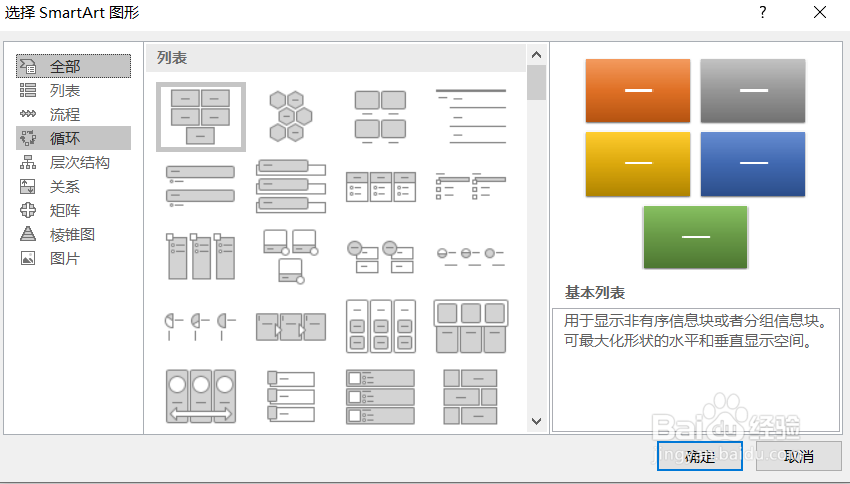Select the 矩阵 category
850x484 pixels.
point(74,210)
